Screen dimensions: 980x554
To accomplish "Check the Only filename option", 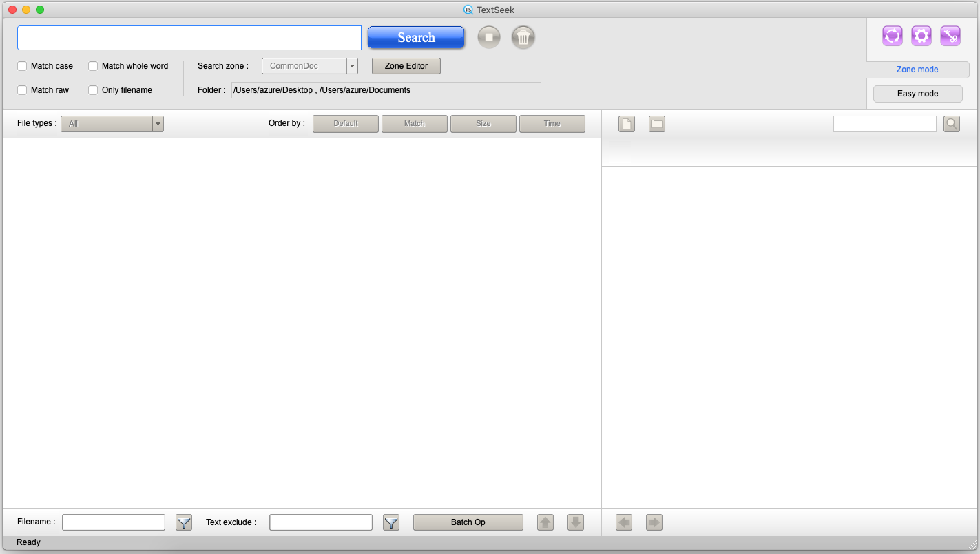I will (x=94, y=90).
